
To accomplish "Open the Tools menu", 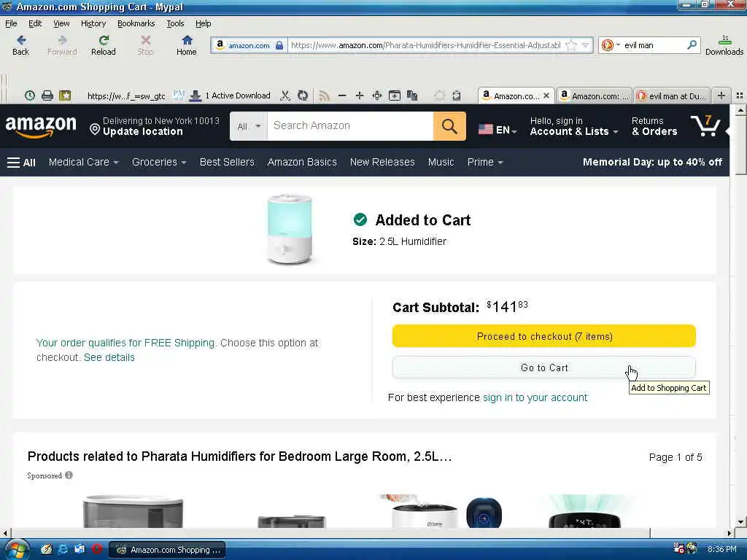I will (x=175, y=23).
